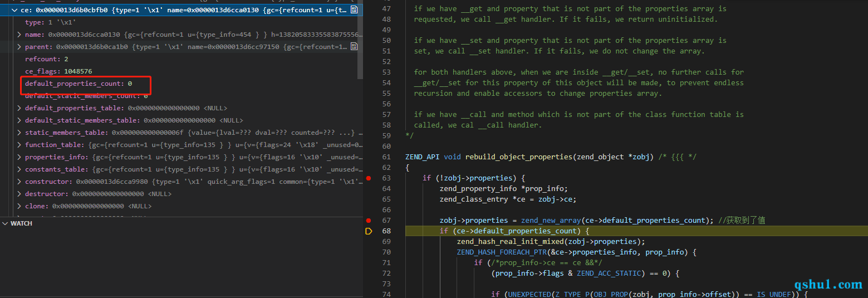868x298 pixels.
Task: Click comment 'called, we cal __call handler.'
Action: click(x=478, y=125)
